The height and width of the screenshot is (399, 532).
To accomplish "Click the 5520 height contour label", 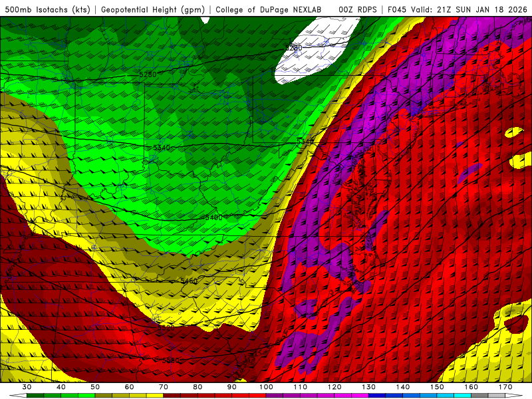I will (166, 327).
